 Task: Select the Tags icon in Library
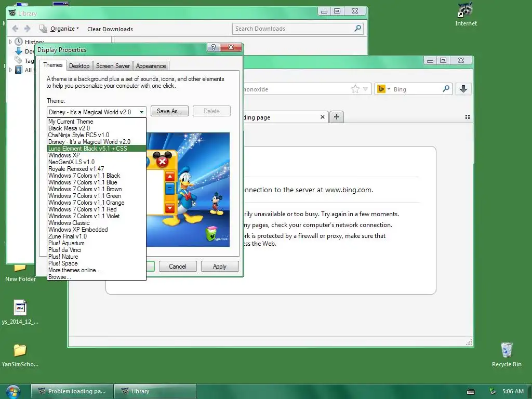[18, 60]
